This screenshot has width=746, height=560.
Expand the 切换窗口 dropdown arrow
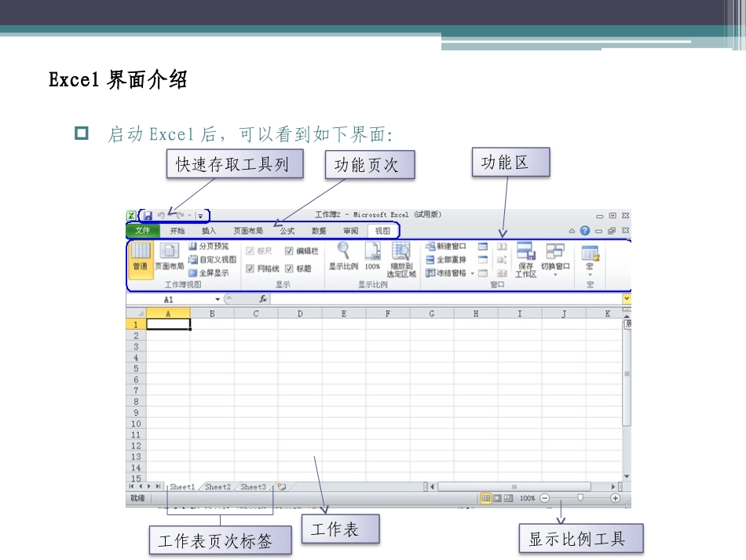click(555, 275)
